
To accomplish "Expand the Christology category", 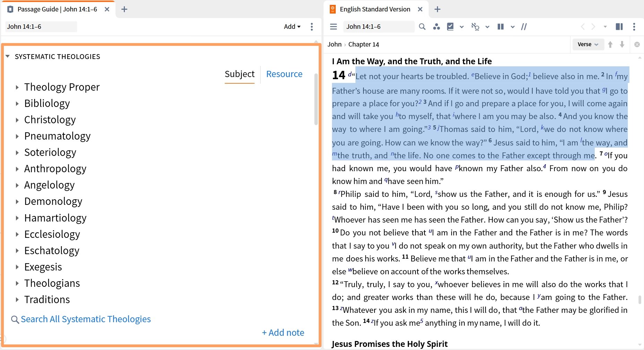I will tap(17, 120).
